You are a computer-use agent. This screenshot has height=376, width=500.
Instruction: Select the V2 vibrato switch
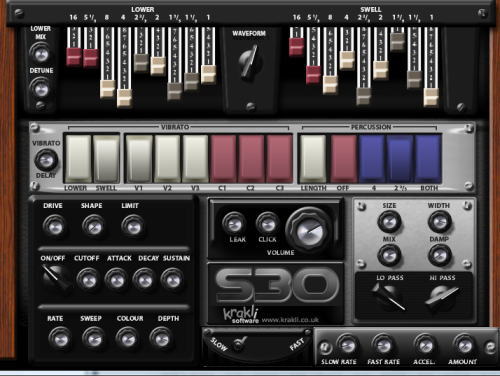coord(167,159)
